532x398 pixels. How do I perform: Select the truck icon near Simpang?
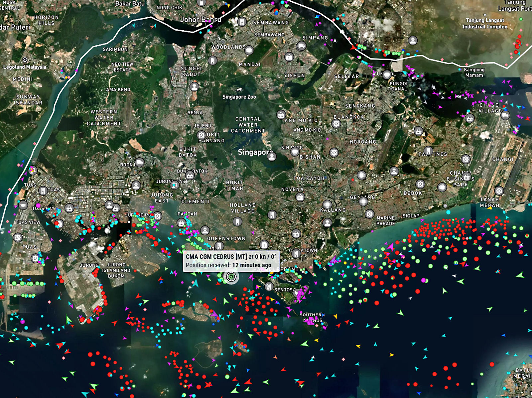coord(301,46)
